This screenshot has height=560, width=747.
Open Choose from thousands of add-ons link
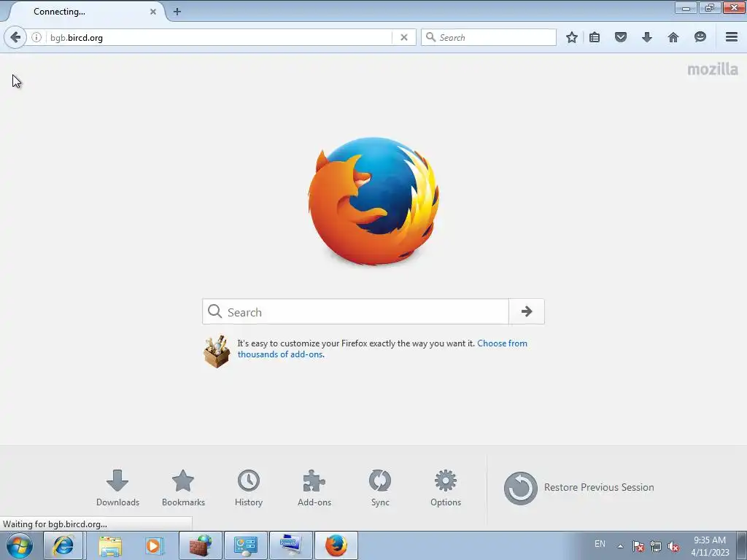(382, 349)
